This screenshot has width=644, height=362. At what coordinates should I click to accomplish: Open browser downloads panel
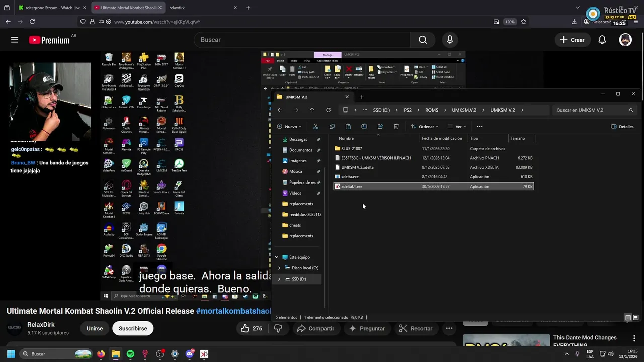pos(574,22)
